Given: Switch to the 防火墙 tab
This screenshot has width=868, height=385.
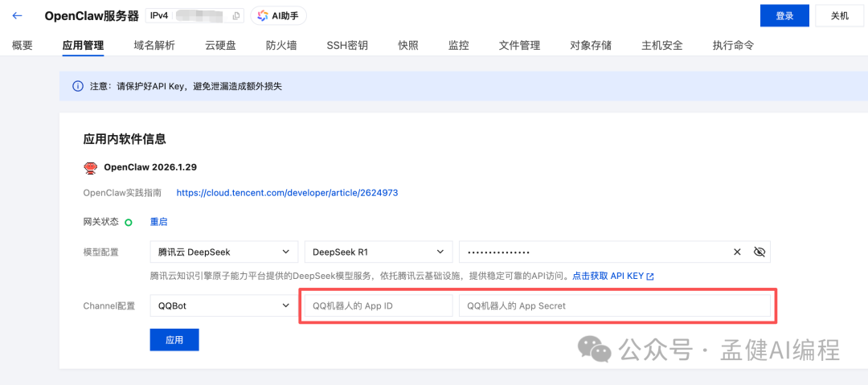Looking at the screenshot, I should coord(281,46).
